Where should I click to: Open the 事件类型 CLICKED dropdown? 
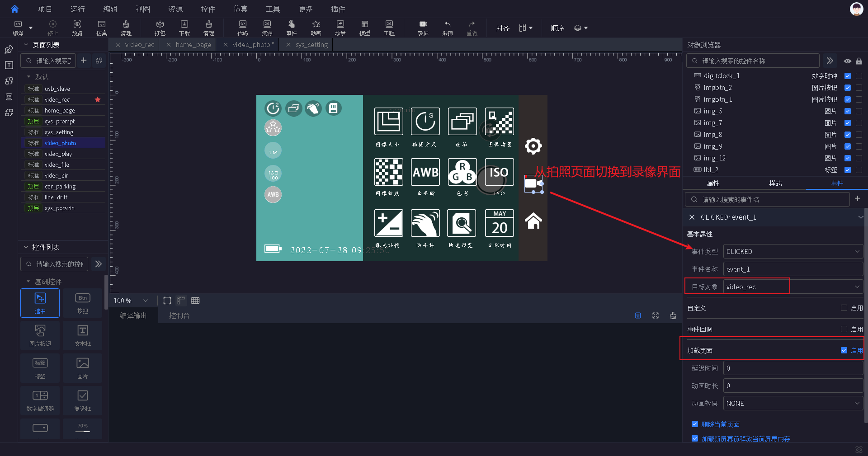(x=793, y=251)
